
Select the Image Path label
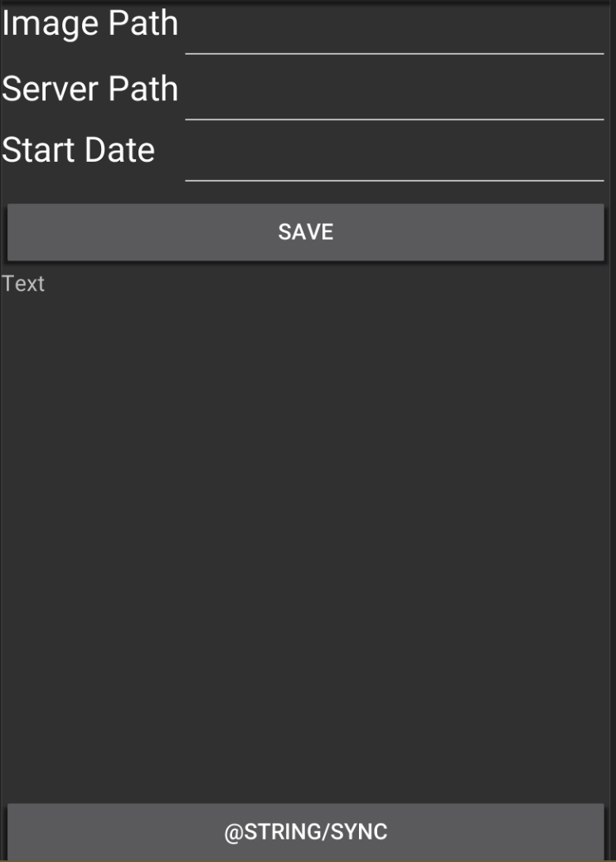click(88, 25)
